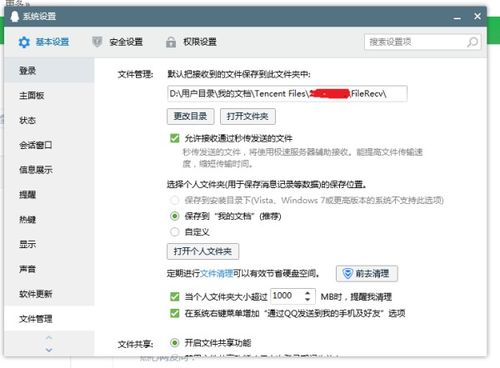Click the 更改目录 button

click(x=190, y=116)
